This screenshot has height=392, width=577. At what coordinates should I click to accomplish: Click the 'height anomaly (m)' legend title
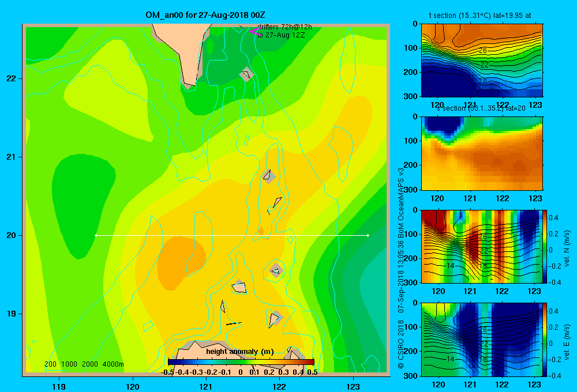tap(240, 352)
